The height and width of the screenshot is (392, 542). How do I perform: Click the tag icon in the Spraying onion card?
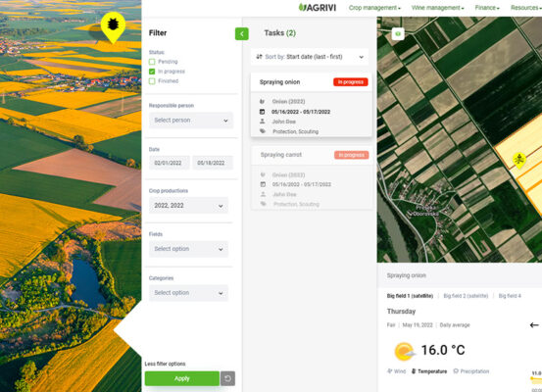(263, 131)
